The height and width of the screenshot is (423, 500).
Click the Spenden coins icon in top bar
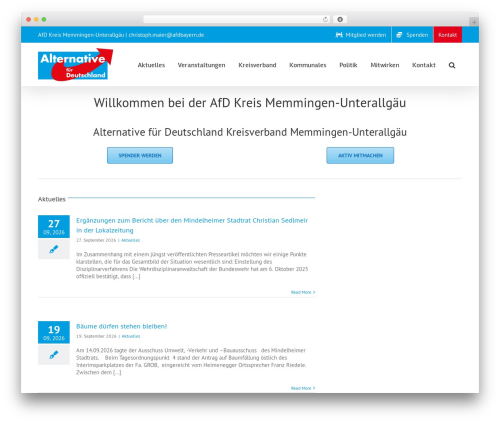pyautogui.click(x=399, y=35)
